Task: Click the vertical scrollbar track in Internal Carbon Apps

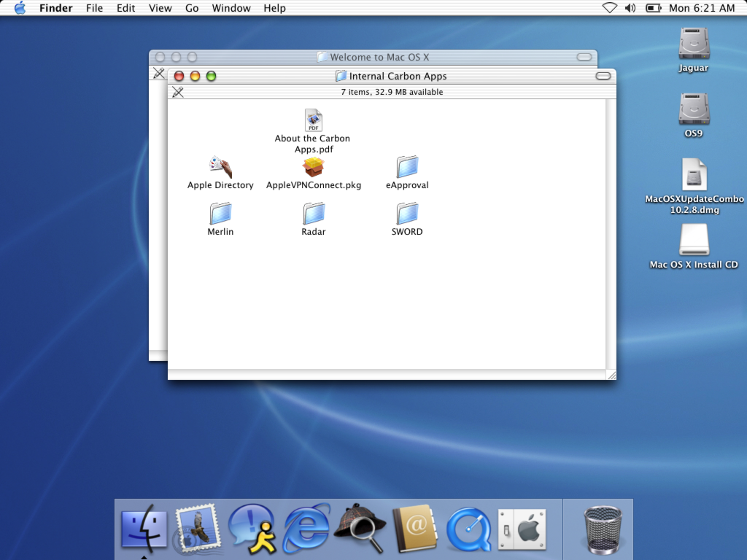Action: [x=611, y=233]
